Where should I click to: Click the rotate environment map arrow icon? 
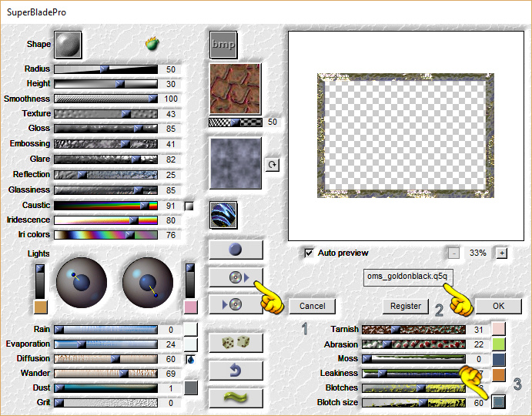(x=272, y=165)
